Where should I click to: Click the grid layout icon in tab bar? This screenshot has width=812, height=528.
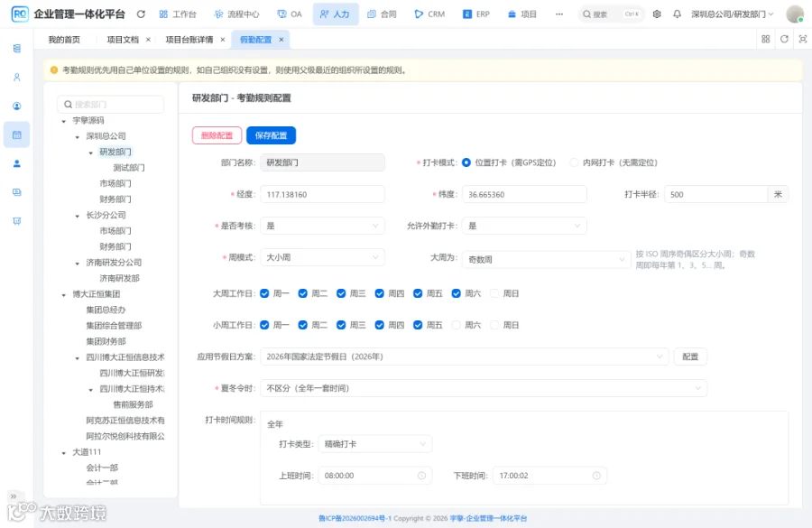pos(765,39)
